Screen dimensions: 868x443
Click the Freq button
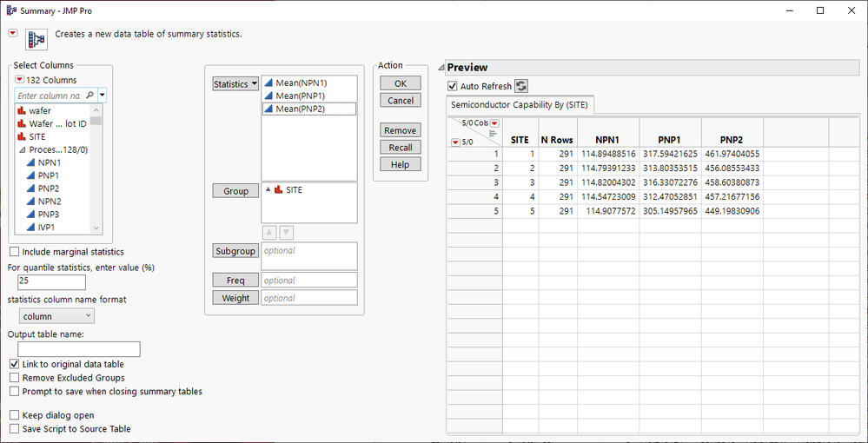pyautogui.click(x=235, y=281)
